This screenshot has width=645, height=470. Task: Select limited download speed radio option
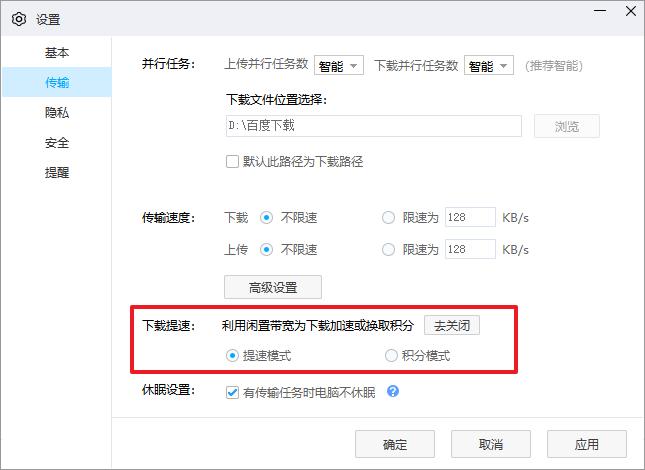389,217
